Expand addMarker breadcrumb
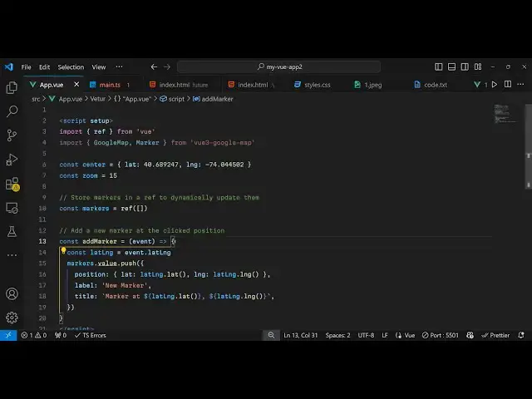 213,99
